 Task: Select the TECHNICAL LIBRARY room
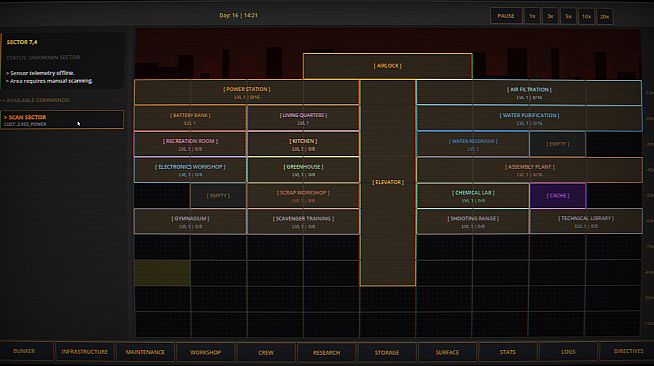coord(586,221)
